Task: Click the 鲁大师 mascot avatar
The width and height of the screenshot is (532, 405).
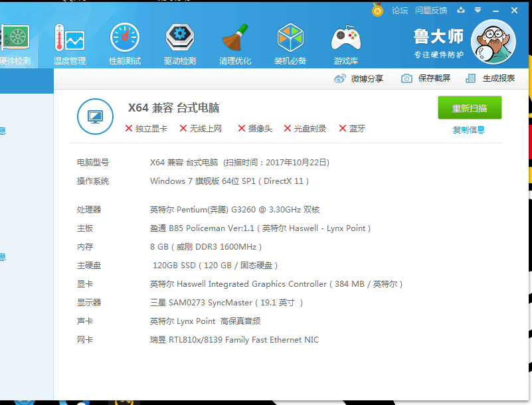Action: (x=493, y=42)
